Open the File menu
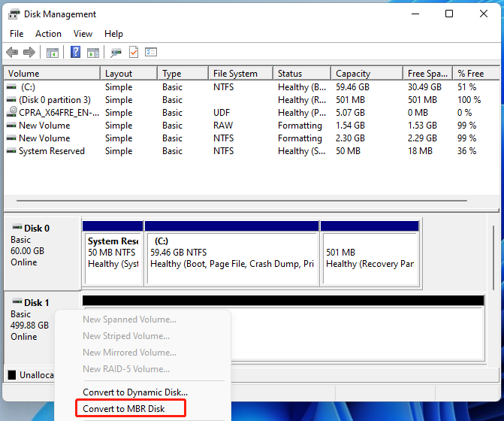The height and width of the screenshot is (421, 504). tap(17, 34)
